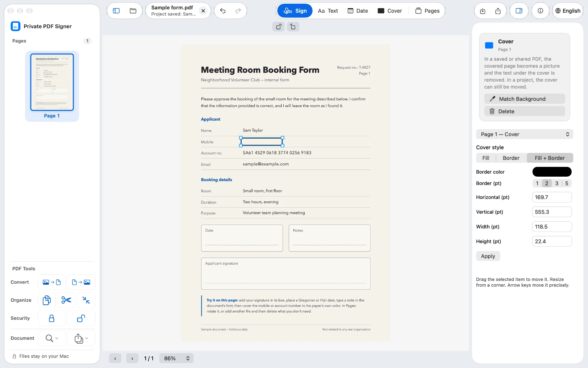Toggle the left sidebar panel icon
Image resolution: width=588 pixels, height=368 pixels.
click(x=116, y=11)
